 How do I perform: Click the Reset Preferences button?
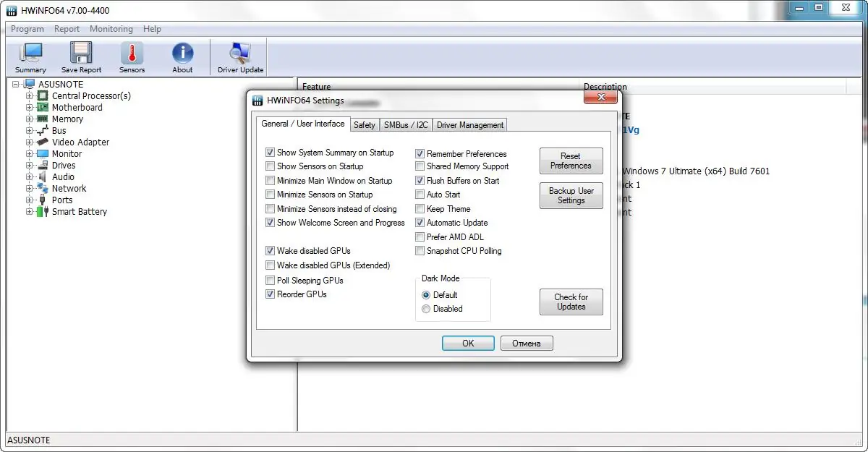[571, 161]
